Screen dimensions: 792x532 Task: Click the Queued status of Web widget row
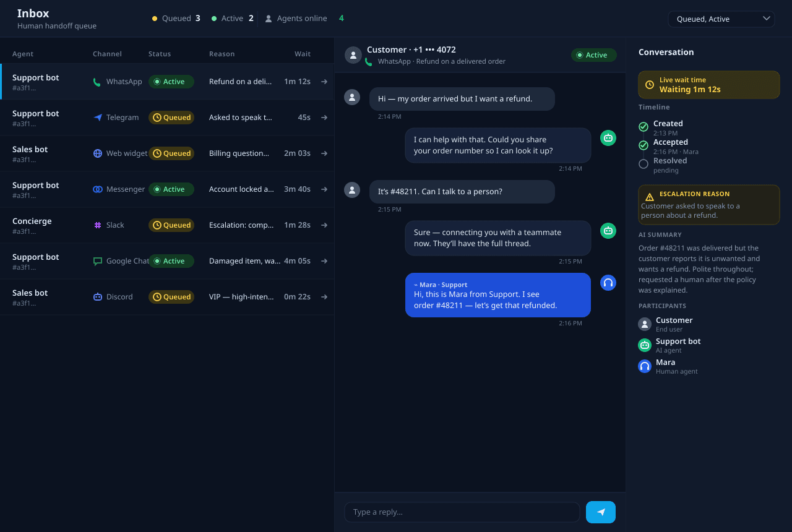coord(171,153)
